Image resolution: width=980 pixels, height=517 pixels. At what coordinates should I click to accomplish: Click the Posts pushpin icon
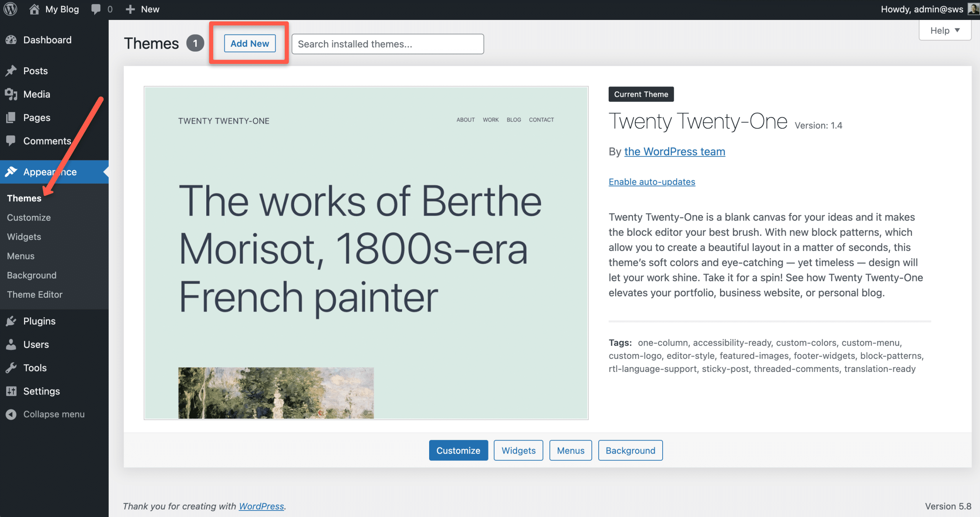pos(11,71)
